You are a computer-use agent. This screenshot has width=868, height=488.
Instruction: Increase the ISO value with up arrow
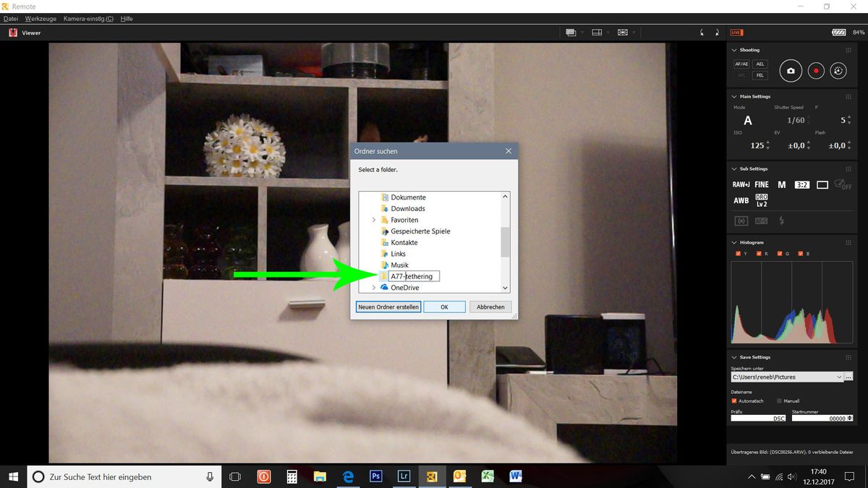(x=768, y=142)
